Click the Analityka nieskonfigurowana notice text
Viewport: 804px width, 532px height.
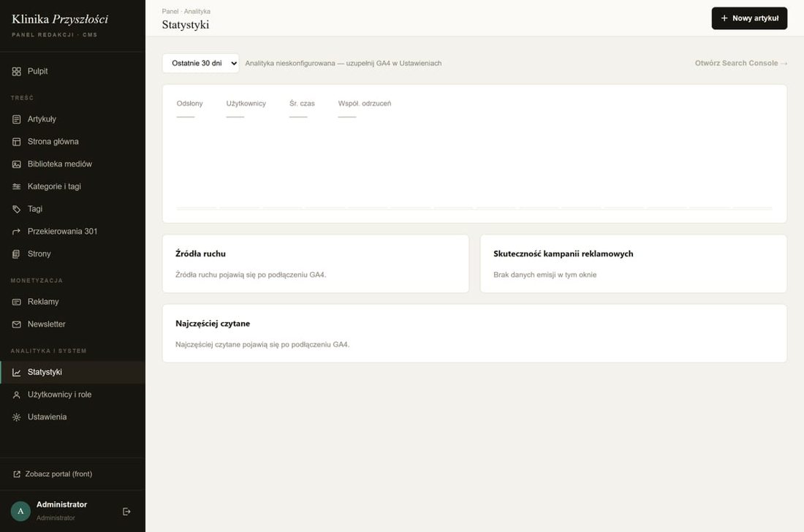click(x=343, y=64)
